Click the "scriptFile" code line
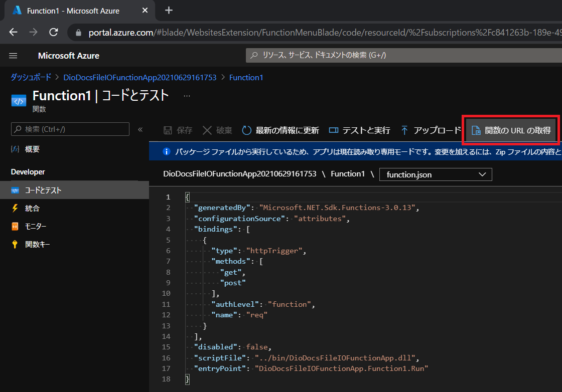 pos(307,358)
